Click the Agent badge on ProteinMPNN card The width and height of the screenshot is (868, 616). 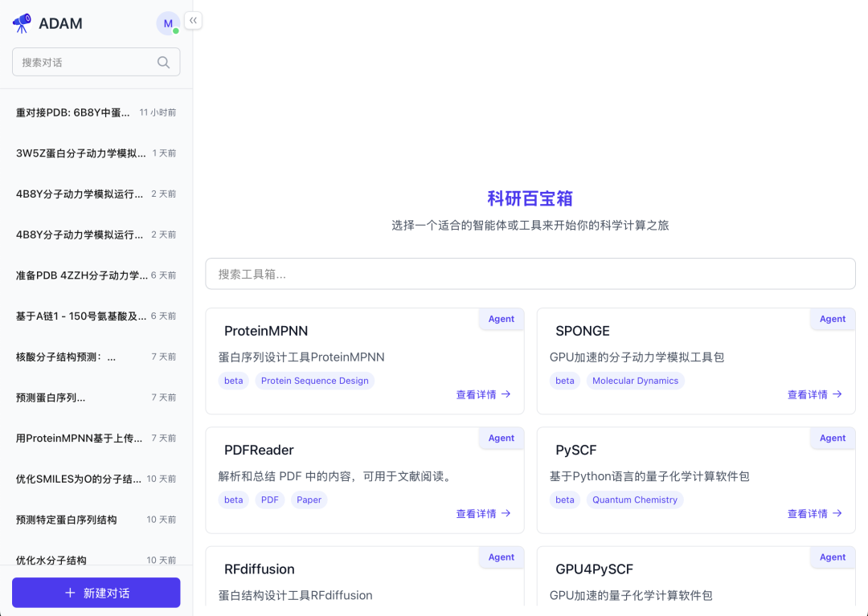tap(501, 319)
